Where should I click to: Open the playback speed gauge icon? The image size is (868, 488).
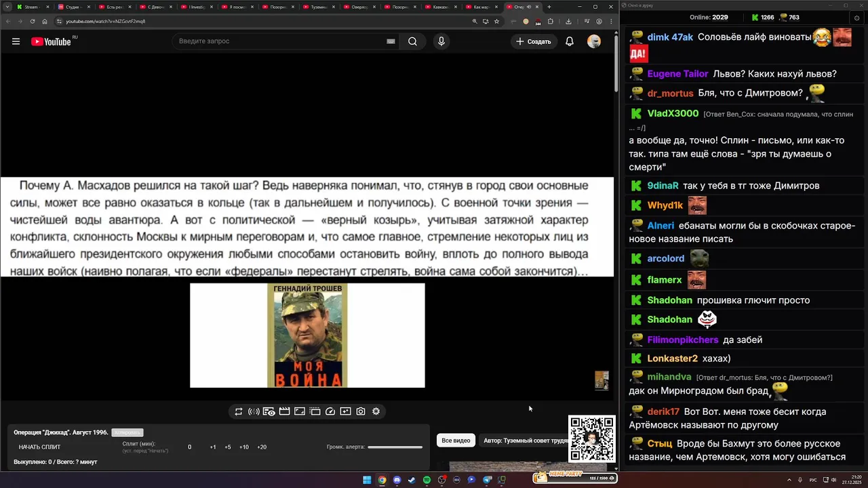(x=330, y=411)
